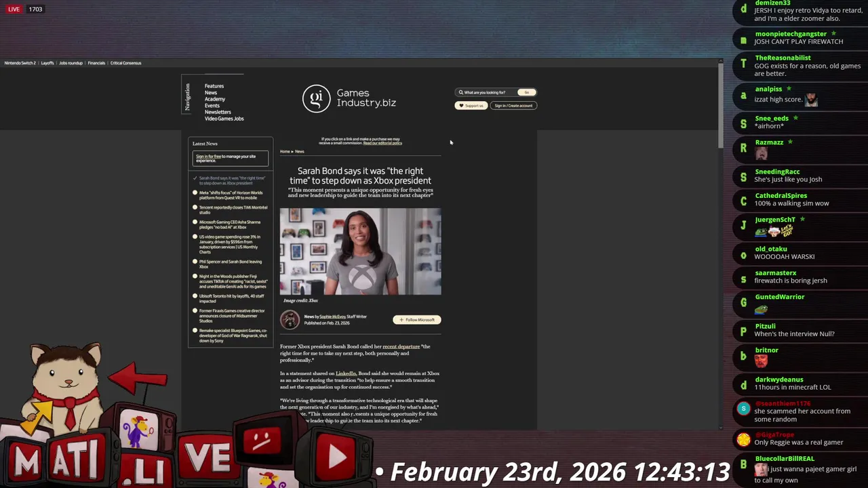
Task: Click Sign in / Create account button
Action: [x=513, y=106]
